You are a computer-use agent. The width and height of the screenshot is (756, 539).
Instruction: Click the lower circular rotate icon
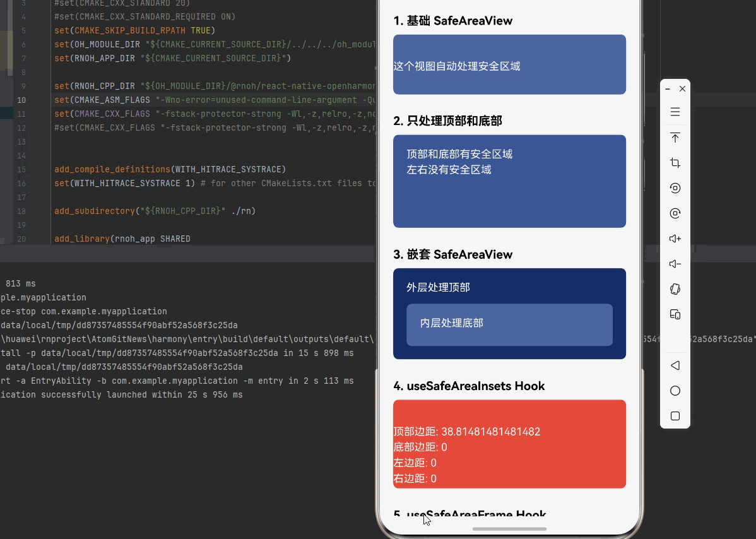[x=675, y=213]
